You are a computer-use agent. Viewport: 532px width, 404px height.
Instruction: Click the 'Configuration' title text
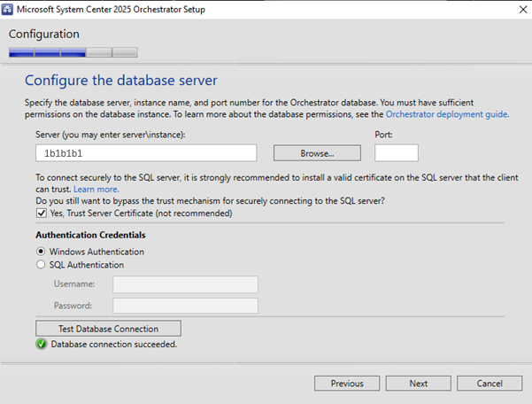point(44,35)
